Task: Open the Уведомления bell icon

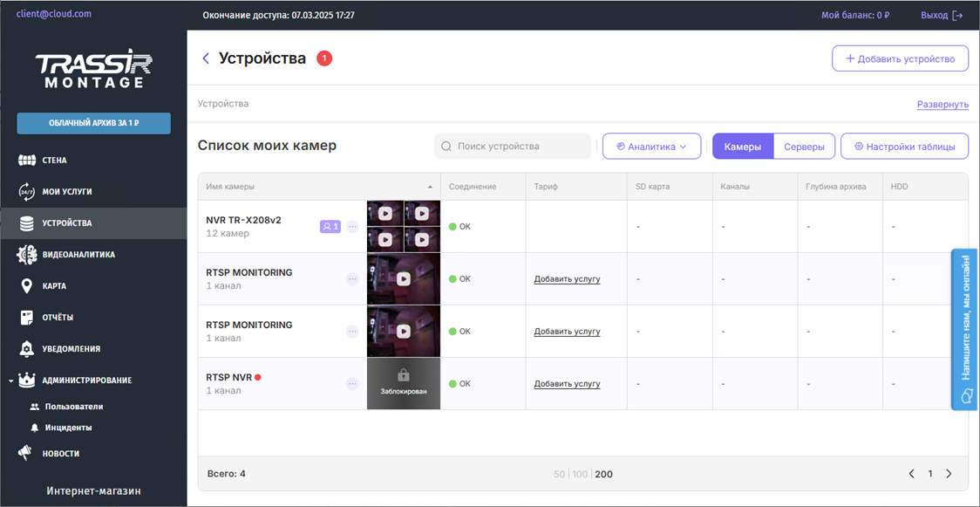Action: pyautogui.click(x=26, y=349)
